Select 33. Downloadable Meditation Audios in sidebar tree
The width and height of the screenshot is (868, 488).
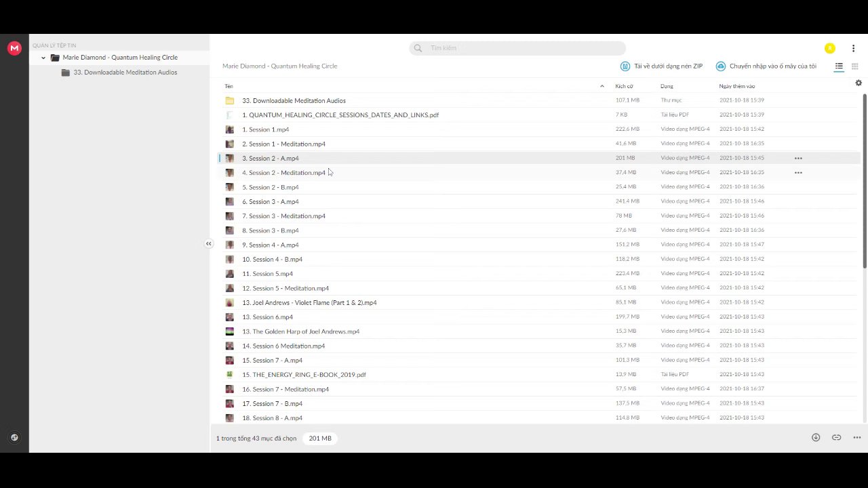[x=125, y=73]
